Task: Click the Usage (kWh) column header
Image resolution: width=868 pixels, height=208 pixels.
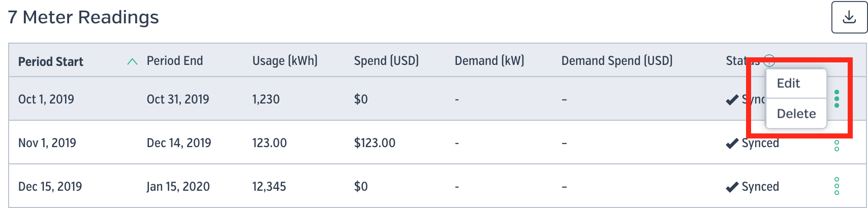Action: tap(285, 61)
